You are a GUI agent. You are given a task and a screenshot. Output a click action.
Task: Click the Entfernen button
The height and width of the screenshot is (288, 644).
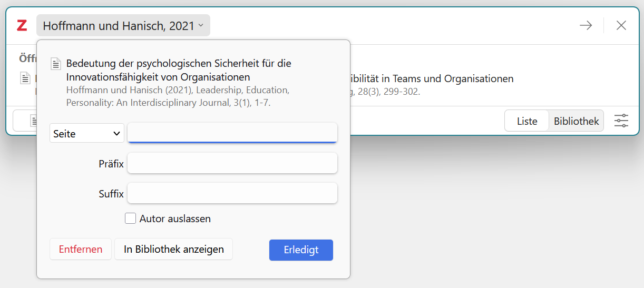click(x=81, y=250)
